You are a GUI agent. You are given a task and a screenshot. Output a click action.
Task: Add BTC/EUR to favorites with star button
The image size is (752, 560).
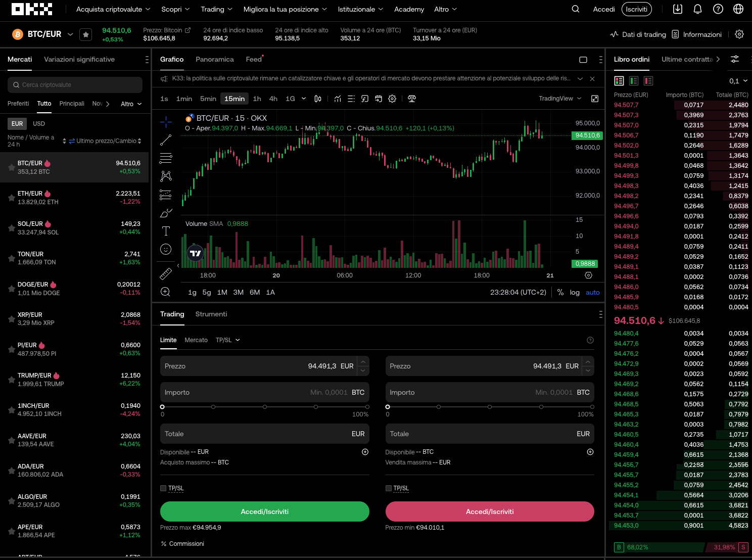click(x=86, y=34)
